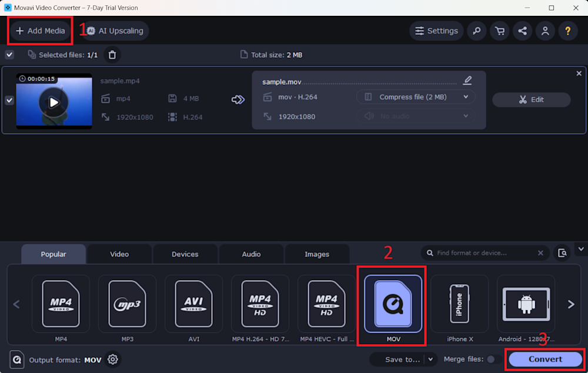
Task: Select the MOV QuickTime format
Action: click(x=393, y=304)
